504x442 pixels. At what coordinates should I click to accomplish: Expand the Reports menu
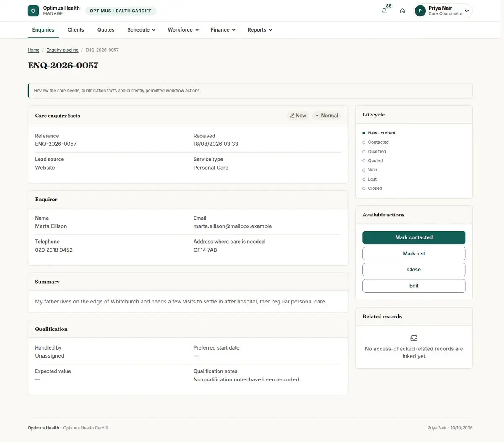260,30
